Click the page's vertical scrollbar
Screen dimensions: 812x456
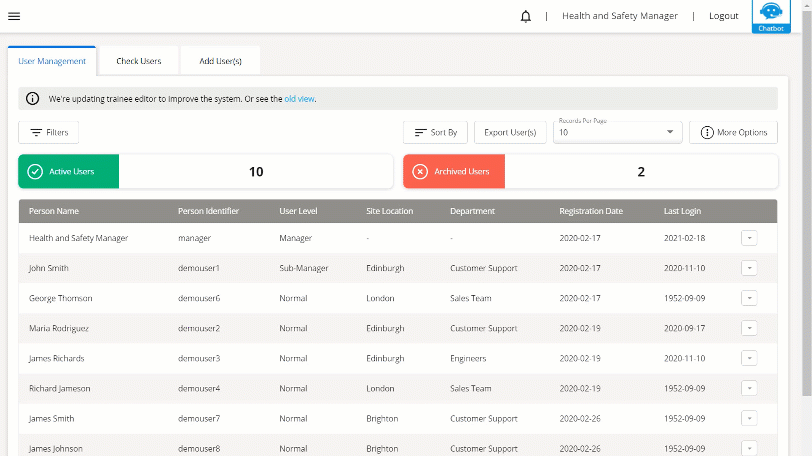point(806,200)
